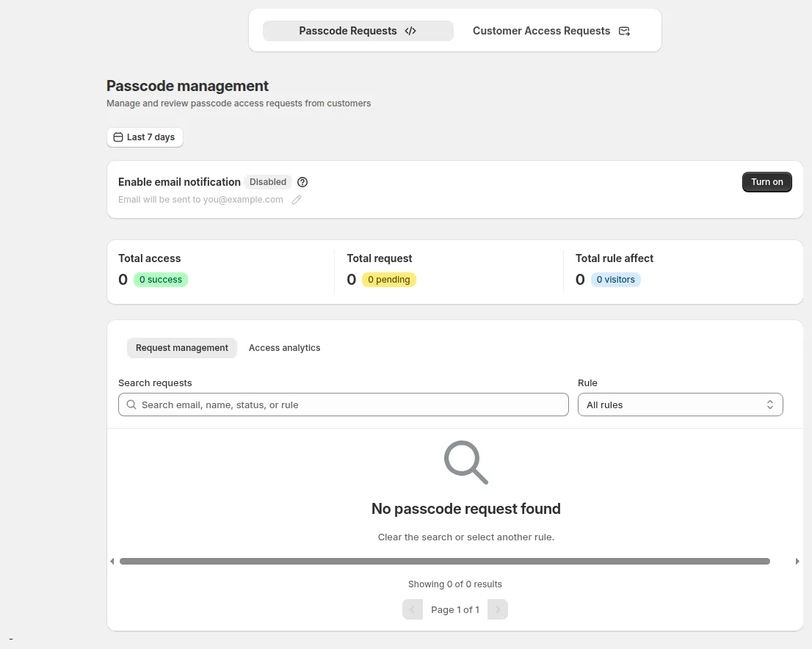
Task: Click the large empty-state magnifier icon
Action: [466, 463]
